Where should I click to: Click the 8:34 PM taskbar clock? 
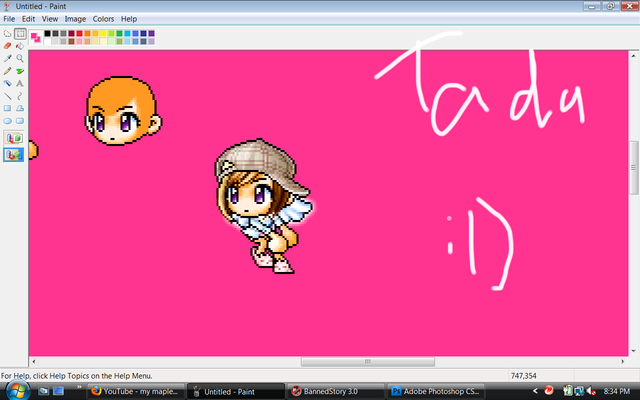(x=617, y=391)
